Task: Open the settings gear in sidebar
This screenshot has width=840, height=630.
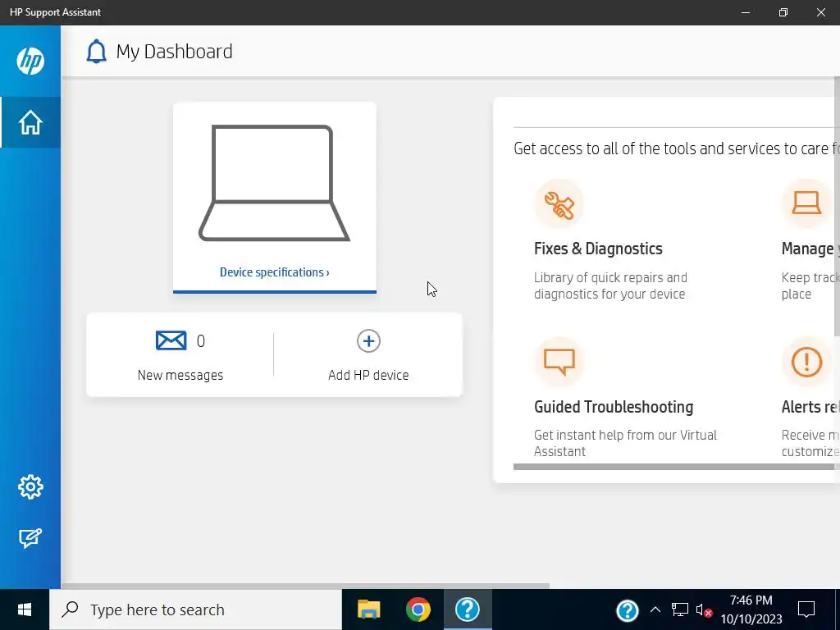Action: pyautogui.click(x=30, y=487)
